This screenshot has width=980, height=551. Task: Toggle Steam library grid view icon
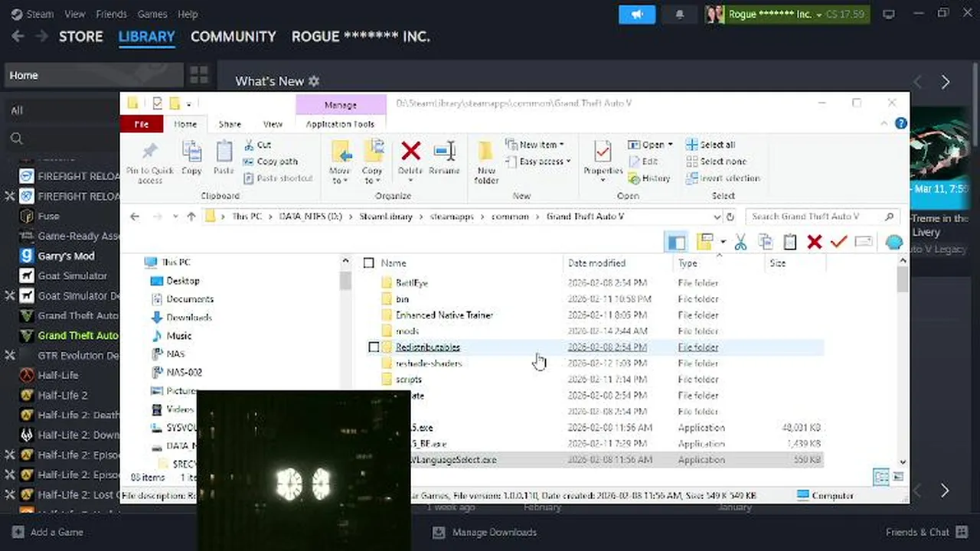point(199,75)
